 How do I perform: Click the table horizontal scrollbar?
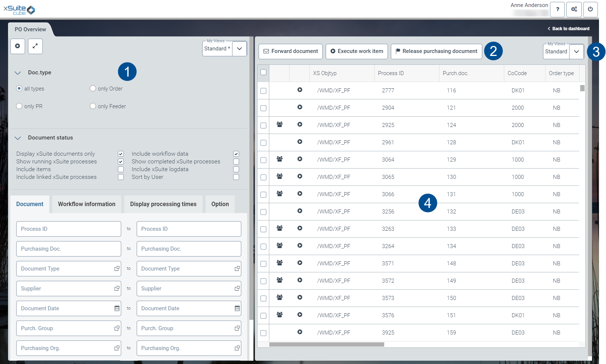(326, 345)
